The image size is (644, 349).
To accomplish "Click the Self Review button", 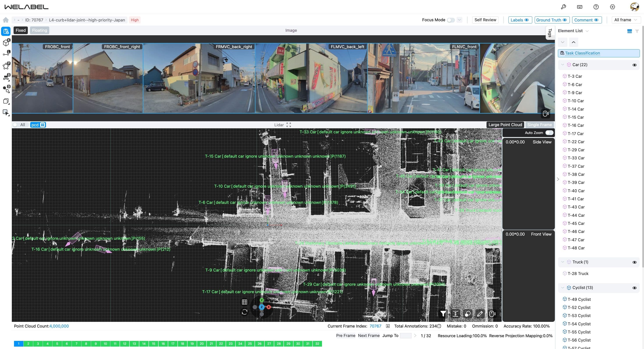I will coord(485,20).
